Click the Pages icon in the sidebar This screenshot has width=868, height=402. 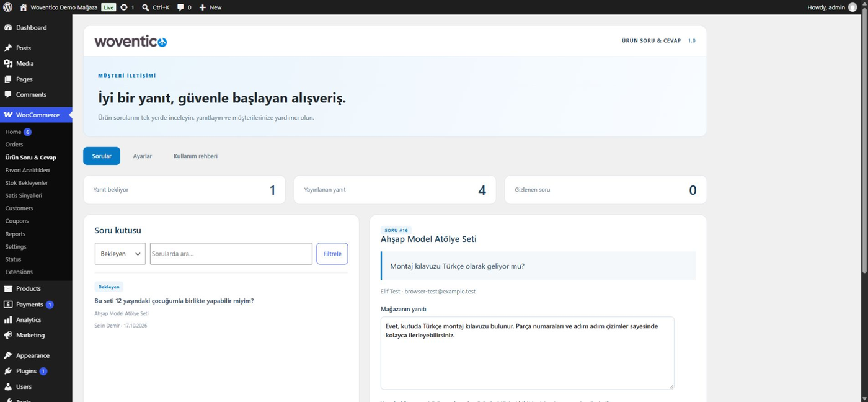[x=8, y=79]
